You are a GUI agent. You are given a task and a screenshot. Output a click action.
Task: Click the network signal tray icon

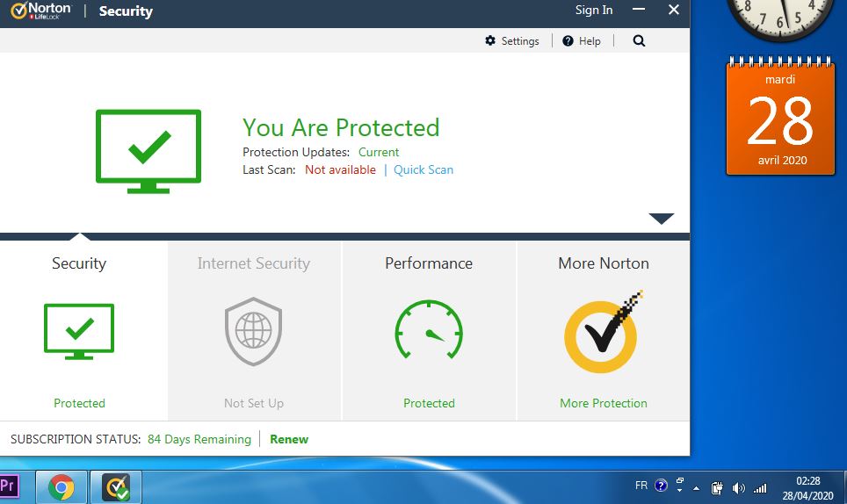tap(760, 488)
